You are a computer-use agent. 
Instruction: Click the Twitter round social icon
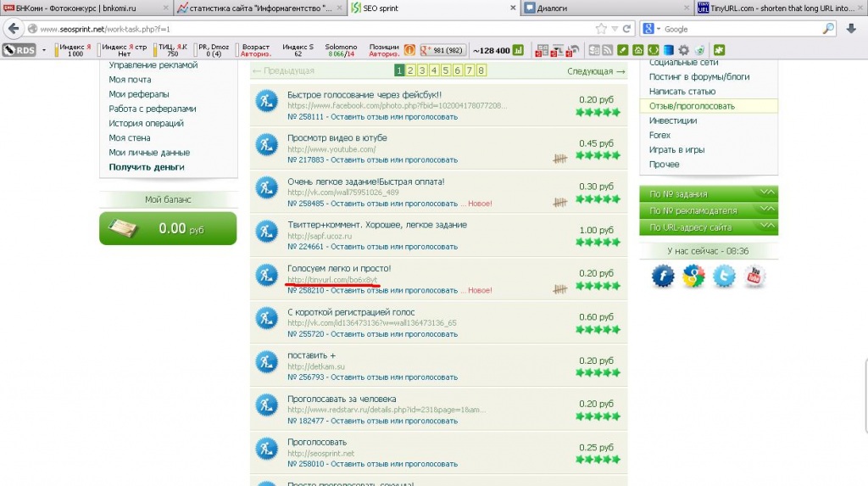pos(724,276)
